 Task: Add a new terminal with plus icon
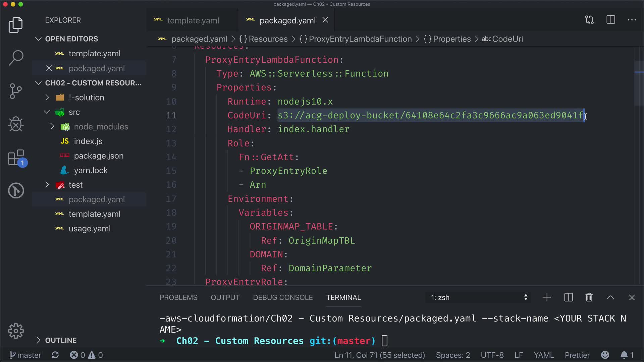[x=547, y=298]
